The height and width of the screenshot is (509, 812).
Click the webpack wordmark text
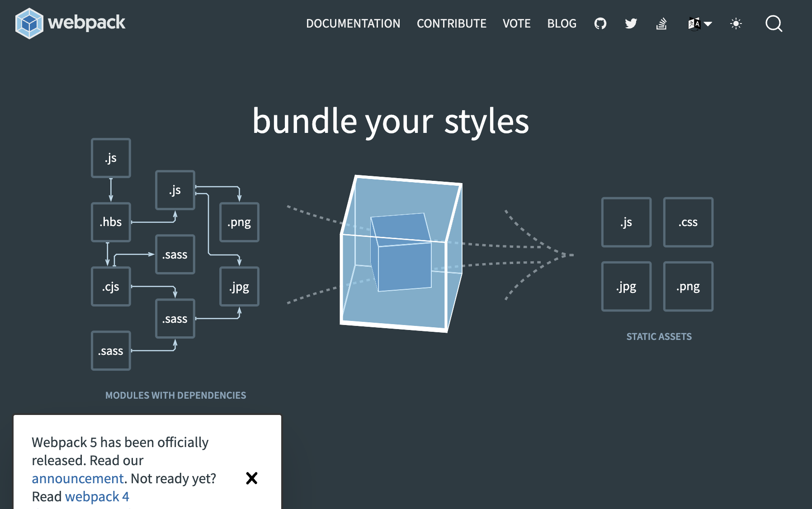[87, 23]
